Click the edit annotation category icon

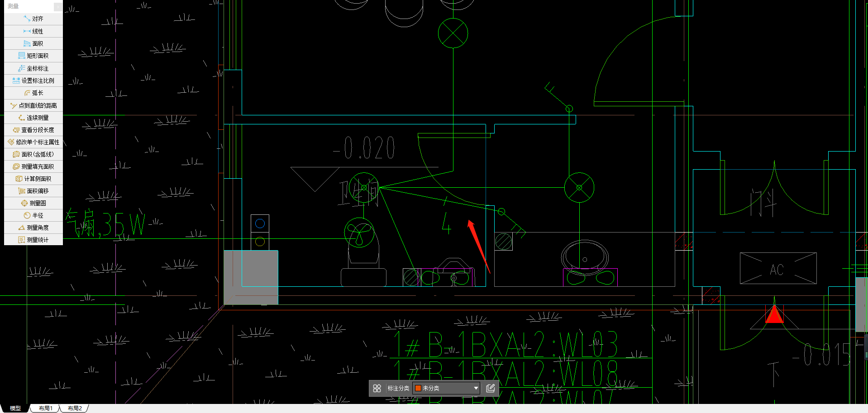pos(490,388)
